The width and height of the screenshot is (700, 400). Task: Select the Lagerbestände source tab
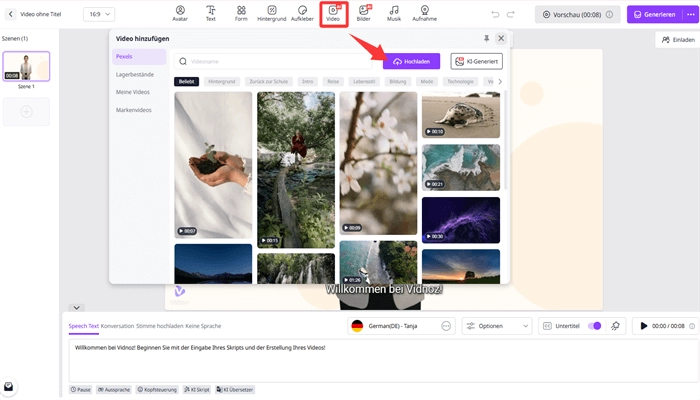[135, 75]
